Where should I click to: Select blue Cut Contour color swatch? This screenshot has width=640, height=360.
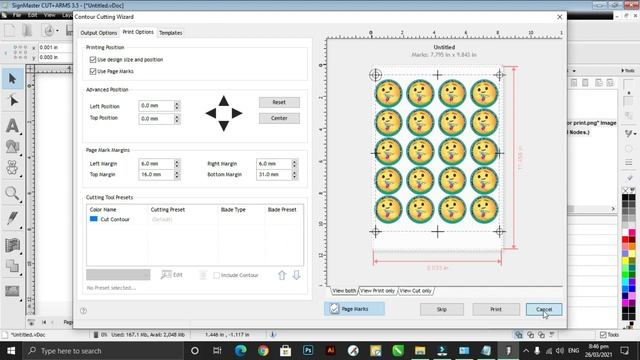[93, 219]
